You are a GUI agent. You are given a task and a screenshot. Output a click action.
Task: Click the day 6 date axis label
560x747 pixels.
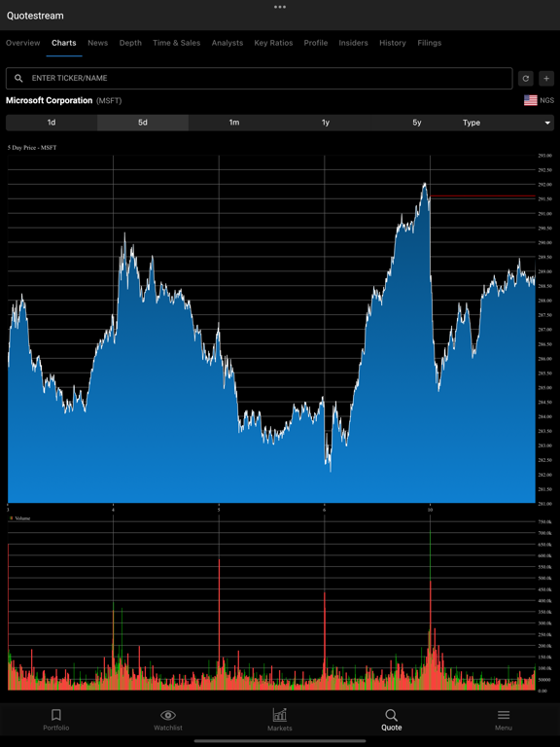325,510
